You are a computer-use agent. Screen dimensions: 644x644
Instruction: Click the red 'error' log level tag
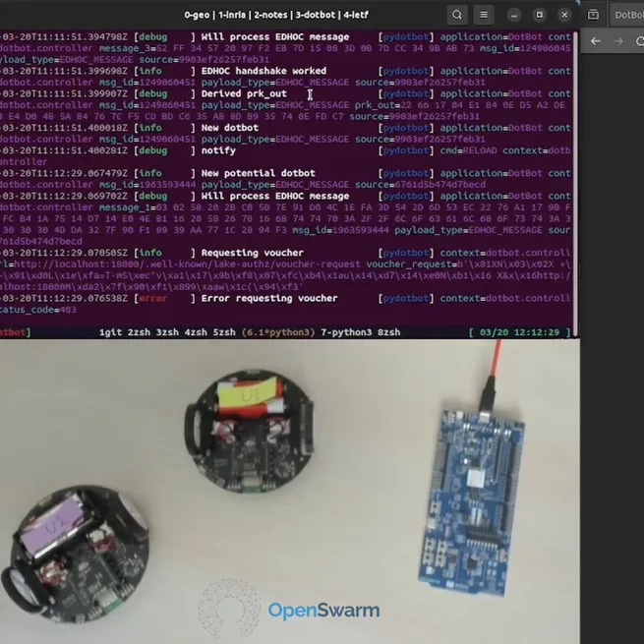152,298
